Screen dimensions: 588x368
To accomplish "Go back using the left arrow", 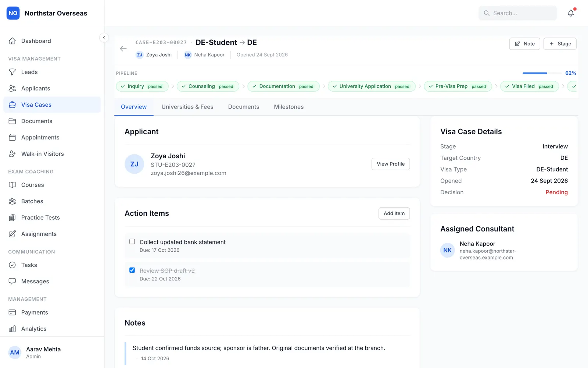I will (123, 49).
